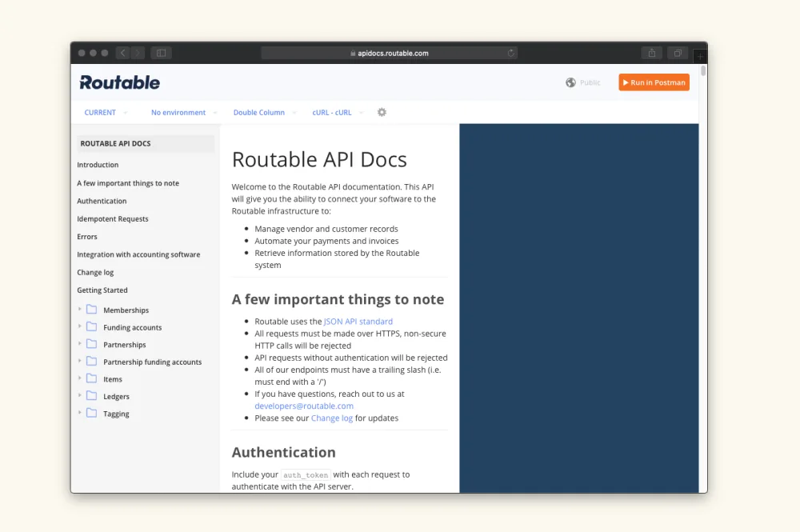Click the Partnerships folder icon
This screenshot has height=532, width=800.
pos(91,344)
